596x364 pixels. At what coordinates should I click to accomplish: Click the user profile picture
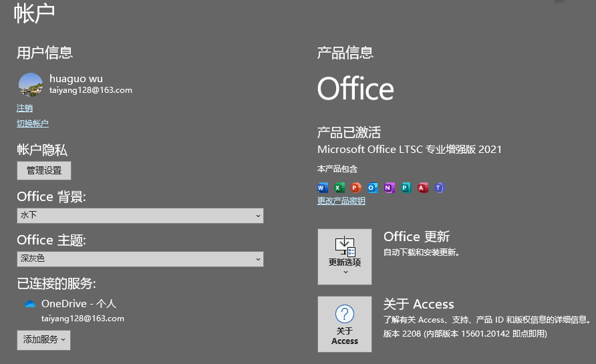pos(31,85)
